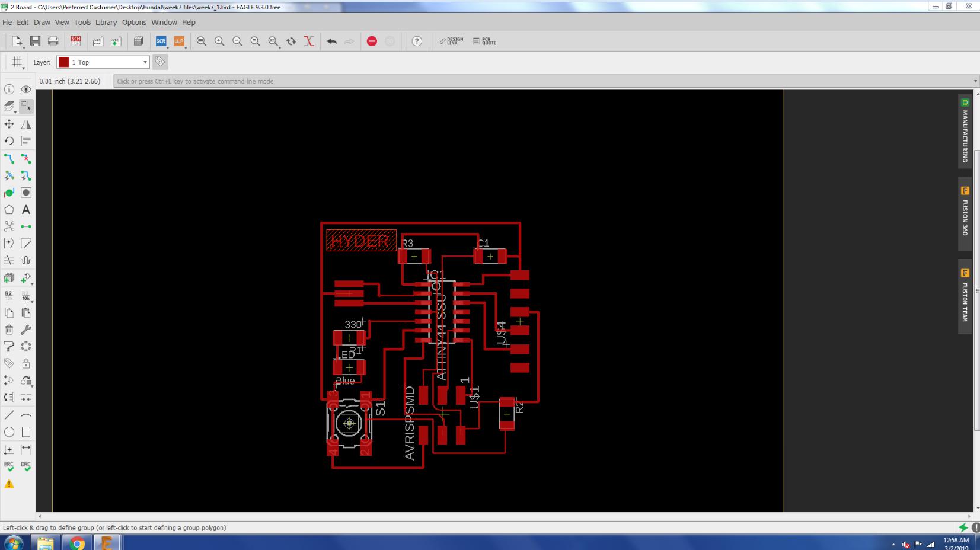Click the PCB Quote button
Viewport: 980px width, 550px height.
tap(484, 41)
